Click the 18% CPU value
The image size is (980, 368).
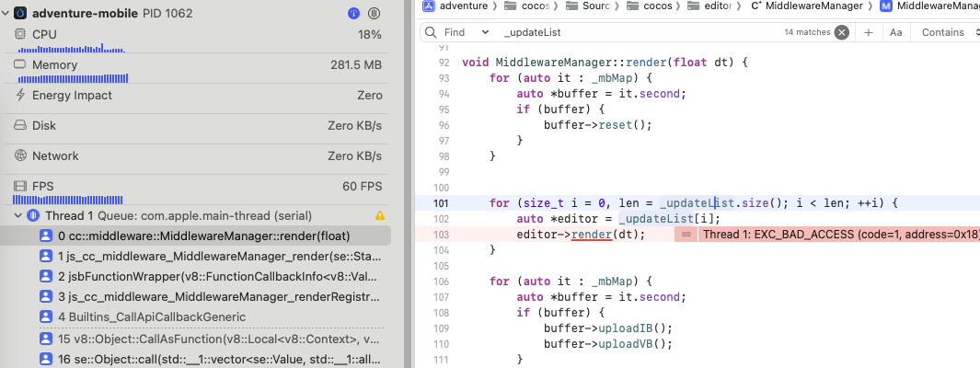coord(370,34)
